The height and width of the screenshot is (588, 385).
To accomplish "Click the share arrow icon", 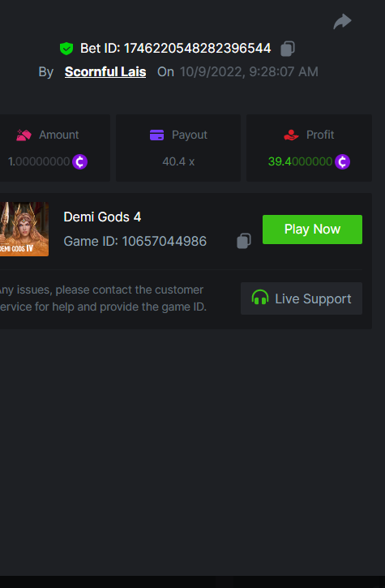I will (342, 21).
